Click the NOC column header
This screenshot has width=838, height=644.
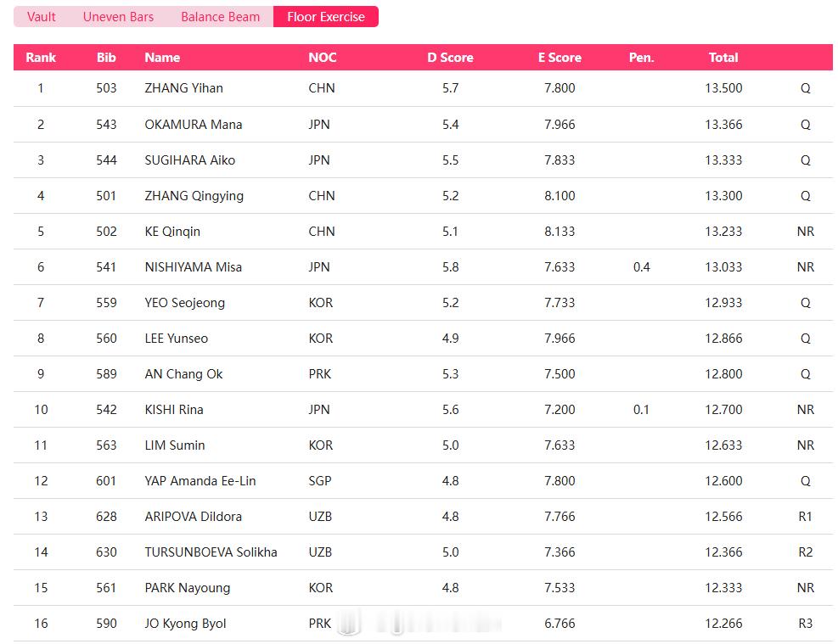pos(323,58)
